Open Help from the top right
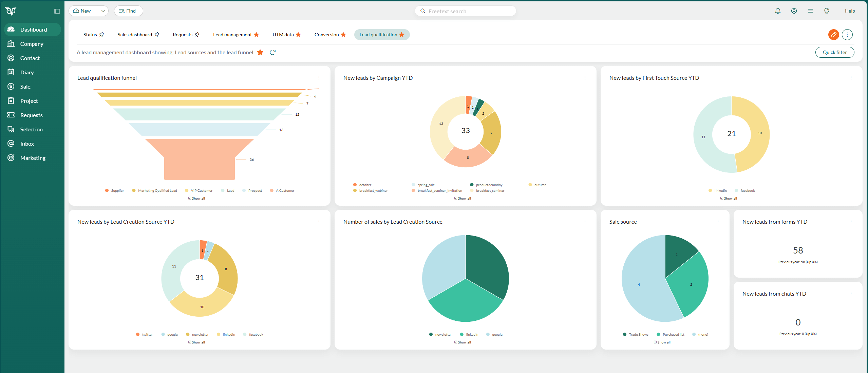The width and height of the screenshot is (868, 373). tap(850, 11)
